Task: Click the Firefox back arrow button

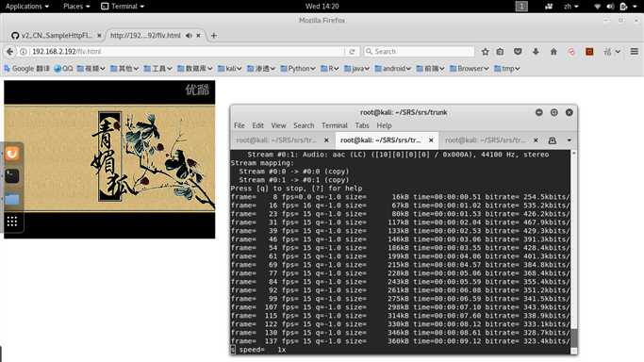Action: (x=9, y=51)
